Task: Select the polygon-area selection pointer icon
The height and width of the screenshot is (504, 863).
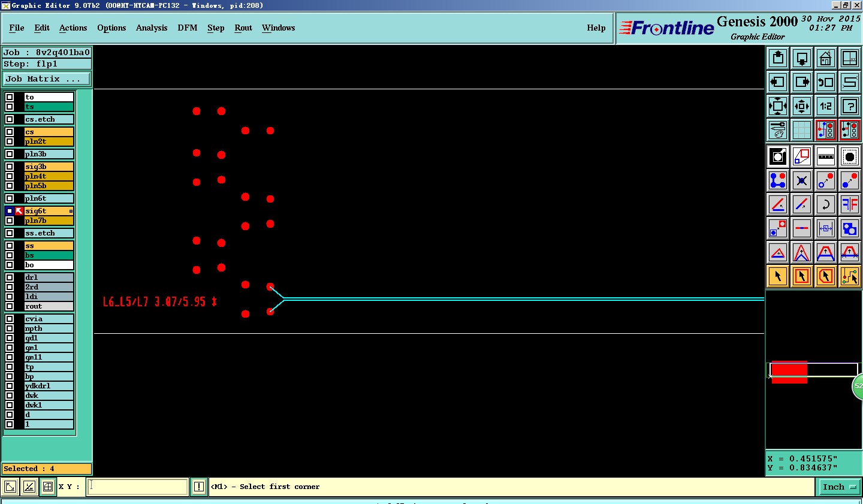Action: (826, 276)
